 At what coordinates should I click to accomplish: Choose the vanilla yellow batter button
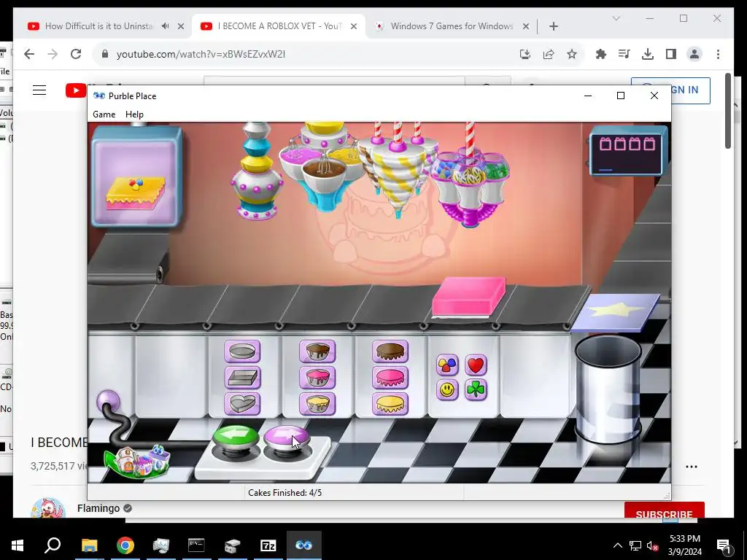(317, 404)
